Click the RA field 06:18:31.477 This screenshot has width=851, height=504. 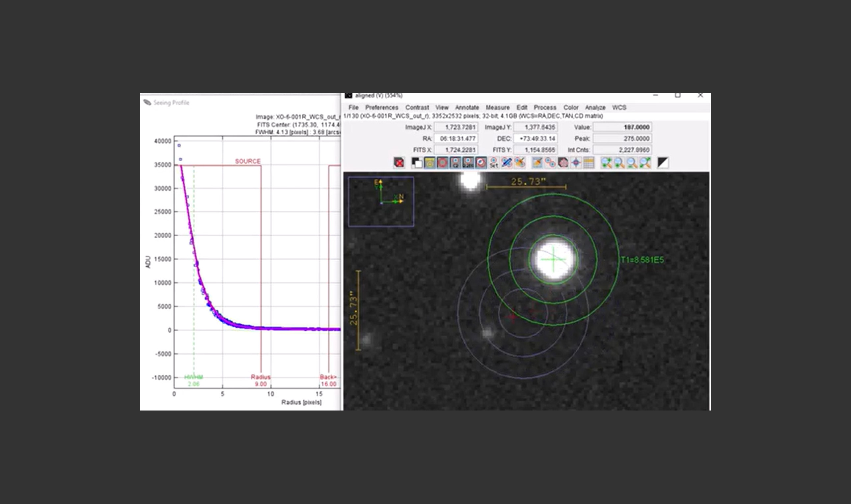pos(456,139)
